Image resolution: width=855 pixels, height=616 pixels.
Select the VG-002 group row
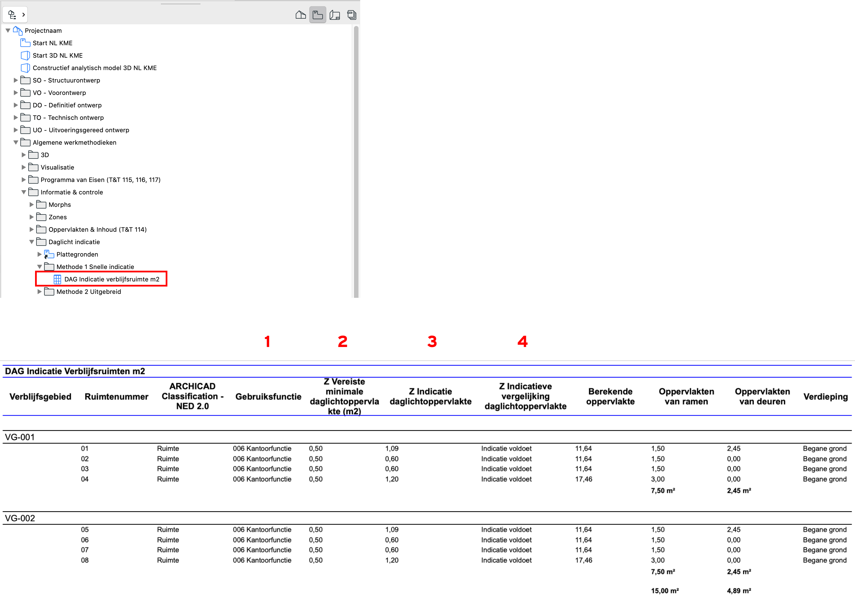click(x=427, y=518)
